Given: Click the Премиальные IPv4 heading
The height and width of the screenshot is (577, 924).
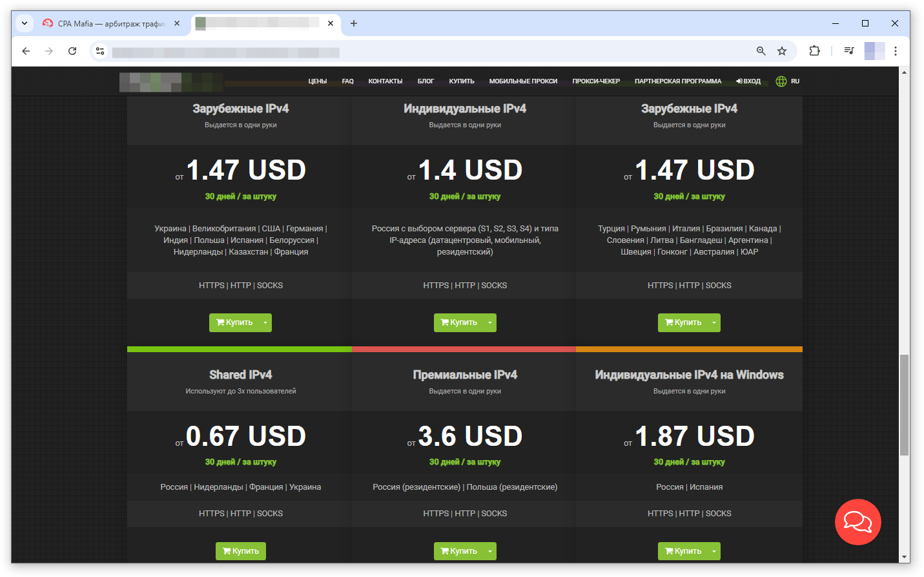Looking at the screenshot, I should pyautogui.click(x=465, y=375).
